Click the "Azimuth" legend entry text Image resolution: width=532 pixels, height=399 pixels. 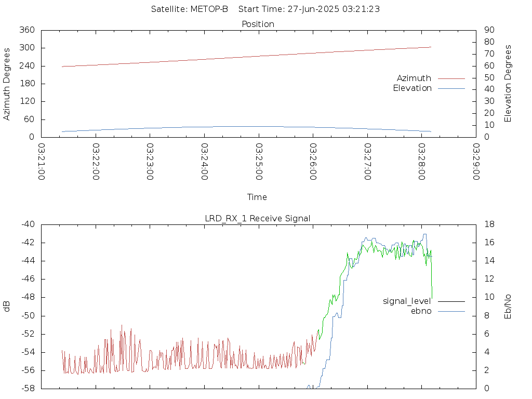pos(414,78)
